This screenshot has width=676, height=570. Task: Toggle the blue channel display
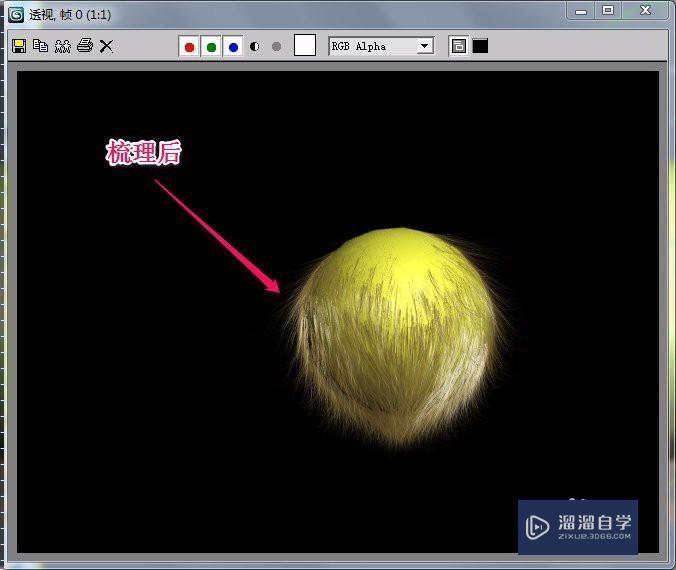tap(233, 47)
